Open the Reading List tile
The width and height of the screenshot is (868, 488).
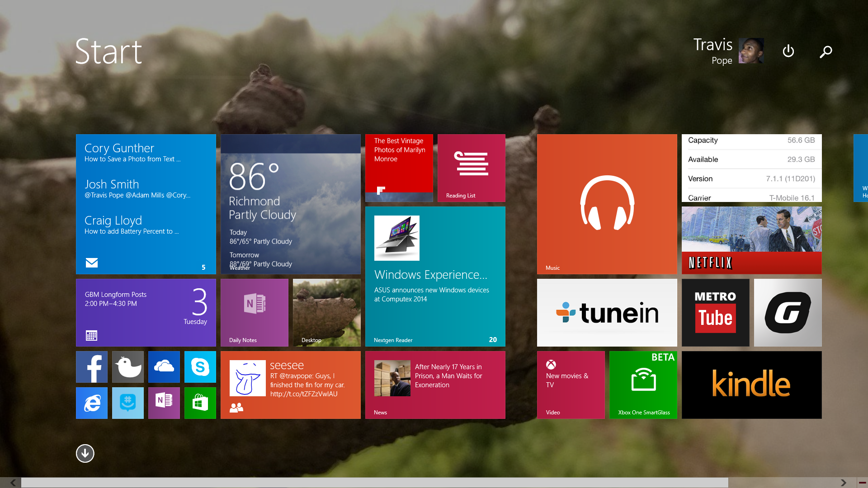[x=472, y=168]
